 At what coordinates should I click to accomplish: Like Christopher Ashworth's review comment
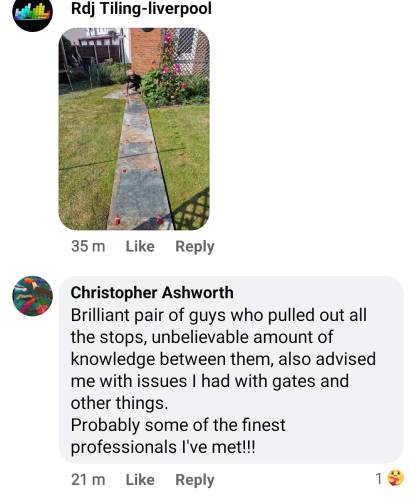[x=140, y=480]
